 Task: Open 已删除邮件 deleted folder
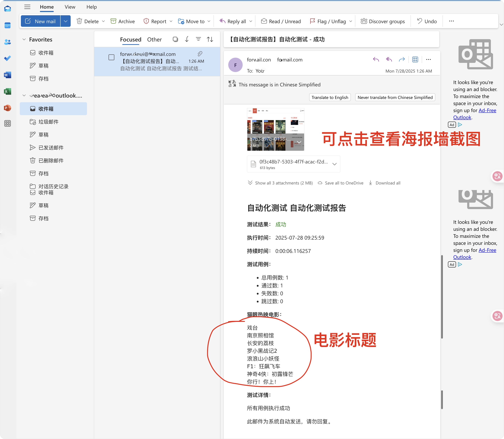point(53,160)
